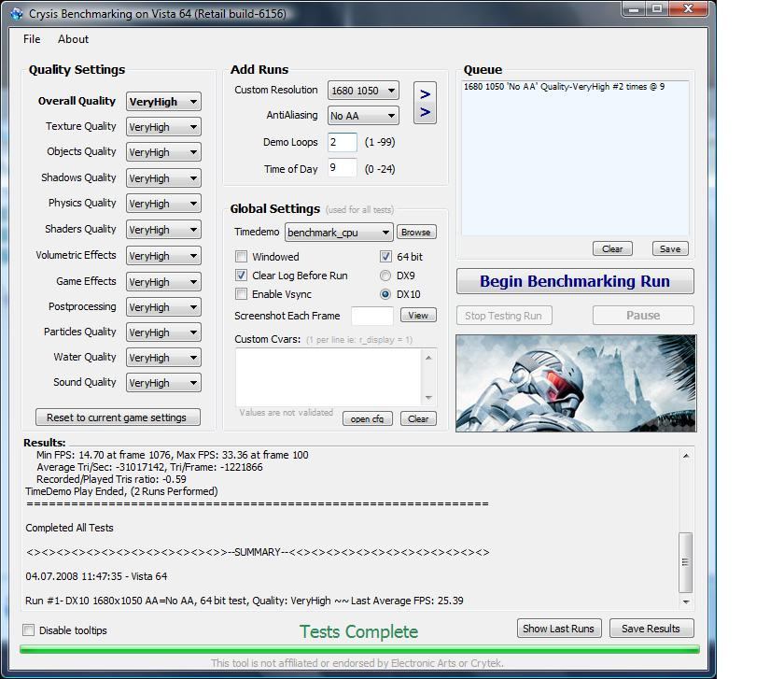Image resolution: width=784 pixels, height=679 pixels.
Task: Click Browse next to Timedemo
Action: point(416,233)
